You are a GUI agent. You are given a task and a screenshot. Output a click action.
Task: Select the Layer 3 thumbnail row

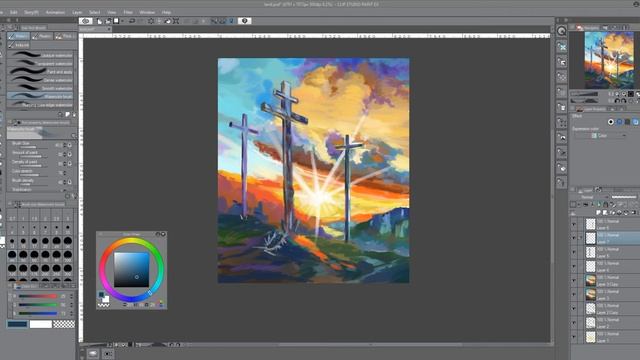click(x=606, y=295)
